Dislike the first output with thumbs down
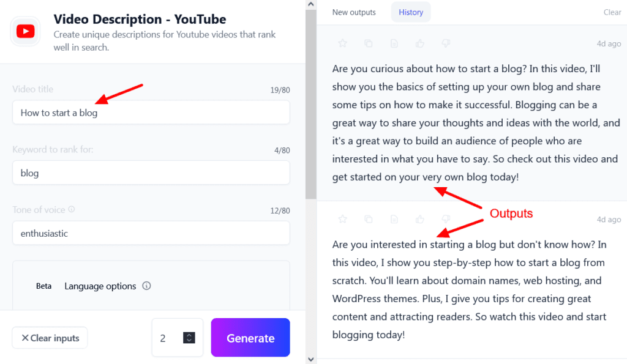Image resolution: width=627 pixels, height=364 pixels. coord(446,43)
